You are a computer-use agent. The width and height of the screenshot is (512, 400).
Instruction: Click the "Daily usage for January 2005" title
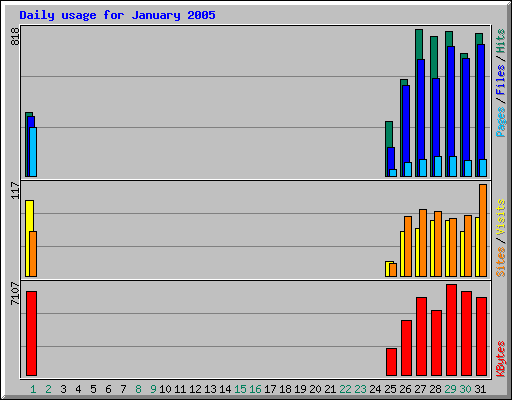pyautogui.click(x=117, y=15)
